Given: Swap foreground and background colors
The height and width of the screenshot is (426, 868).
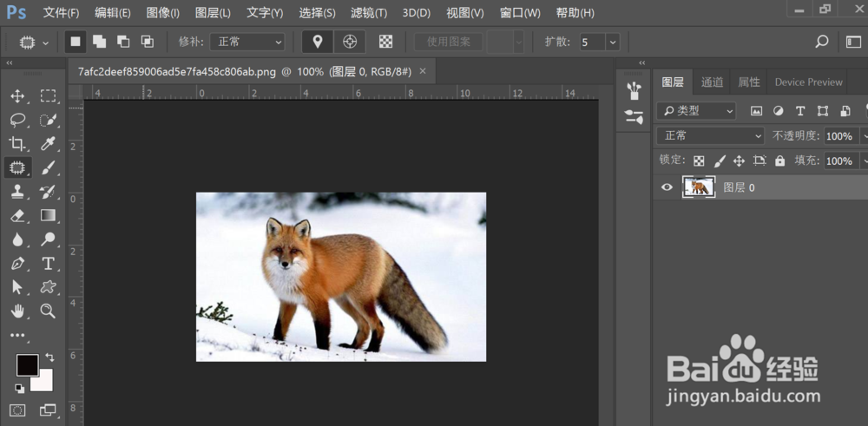Looking at the screenshot, I should coord(49,357).
